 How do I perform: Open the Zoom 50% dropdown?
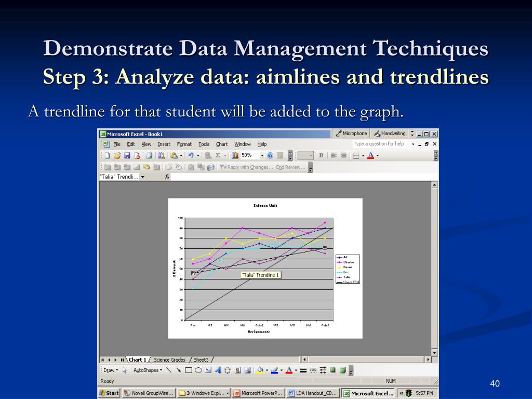tap(262, 155)
